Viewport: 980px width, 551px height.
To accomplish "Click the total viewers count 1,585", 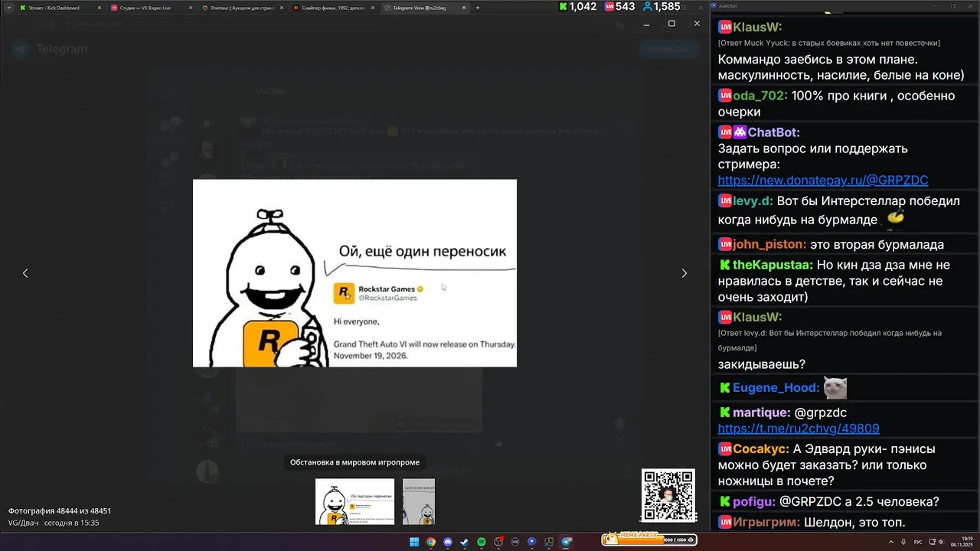I will pyautogui.click(x=661, y=7).
